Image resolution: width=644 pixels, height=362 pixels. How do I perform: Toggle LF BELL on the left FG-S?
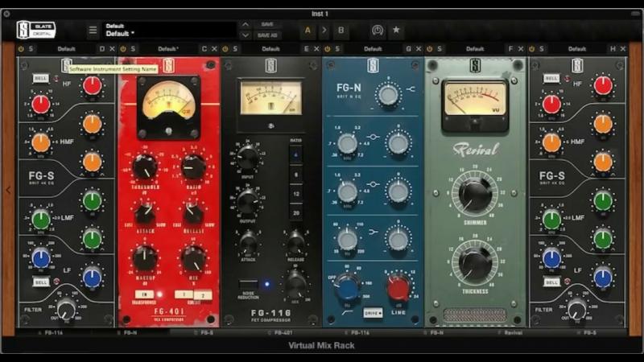[41, 282]
